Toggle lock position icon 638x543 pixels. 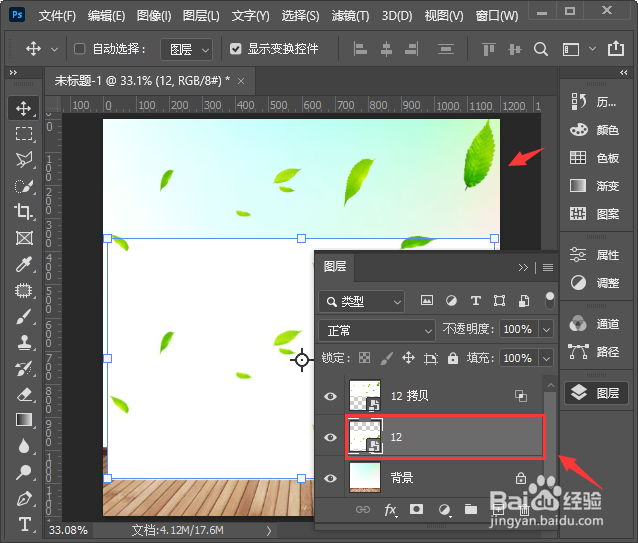[408, 358]
